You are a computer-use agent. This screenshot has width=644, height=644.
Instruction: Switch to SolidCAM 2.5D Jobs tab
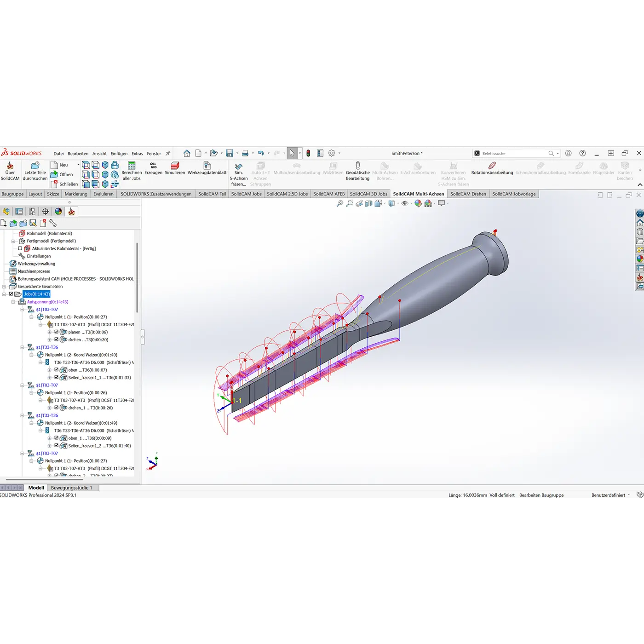pos(287,194)
